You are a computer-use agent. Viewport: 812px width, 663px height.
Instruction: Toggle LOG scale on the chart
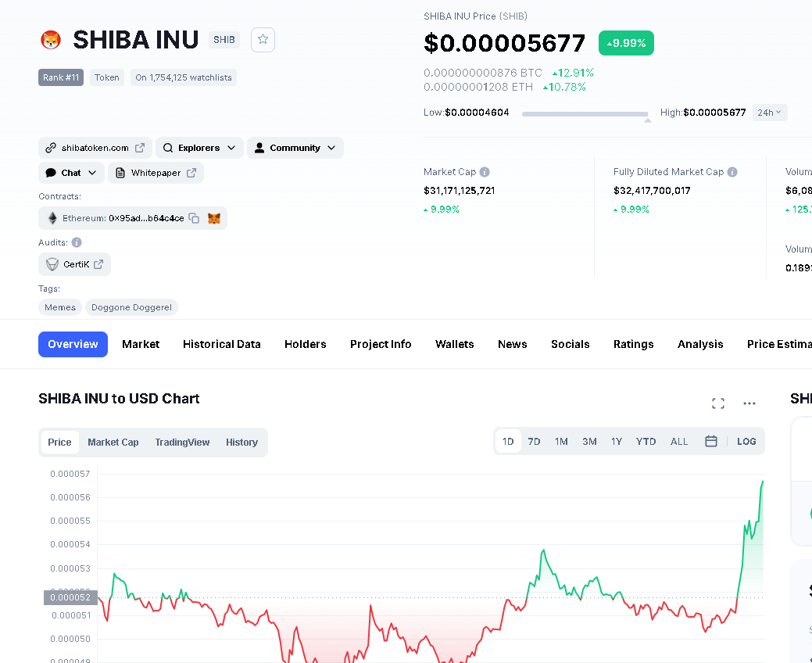pos(746,441)
